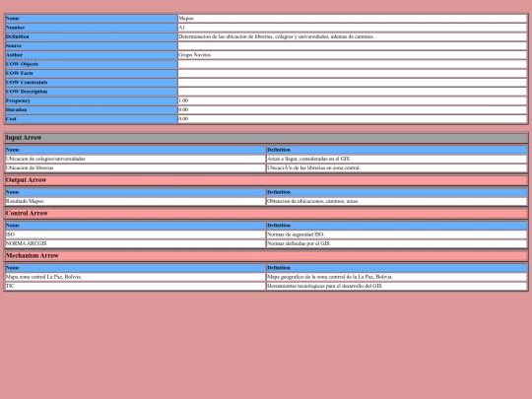Click the 'Output Arrow' section heading
The height and width of the screenshot is (399, 532).
[x=266, y=180]
